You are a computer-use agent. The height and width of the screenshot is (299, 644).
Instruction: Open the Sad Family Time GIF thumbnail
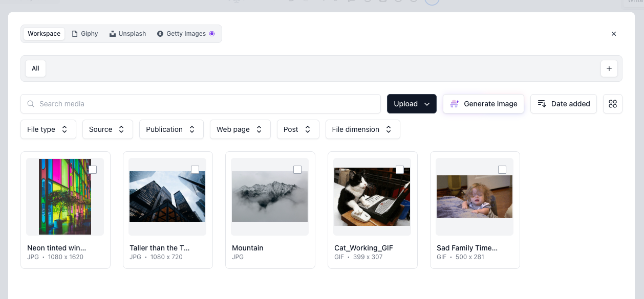coord(474,197)
